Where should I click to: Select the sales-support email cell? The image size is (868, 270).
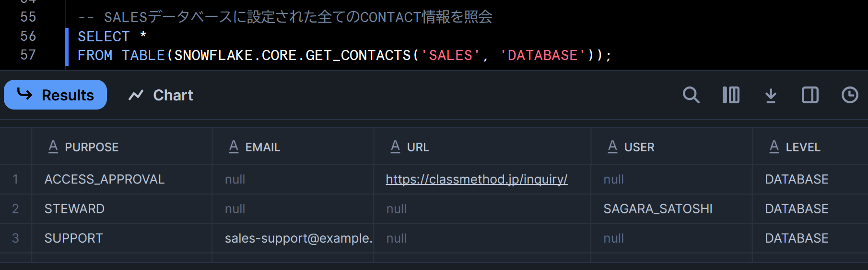click(x=298, y=238)
